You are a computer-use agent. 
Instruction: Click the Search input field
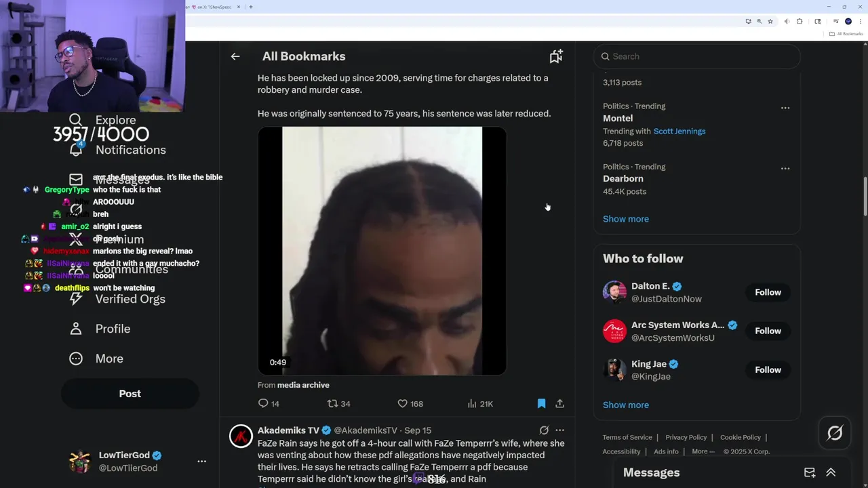(697, 56)
